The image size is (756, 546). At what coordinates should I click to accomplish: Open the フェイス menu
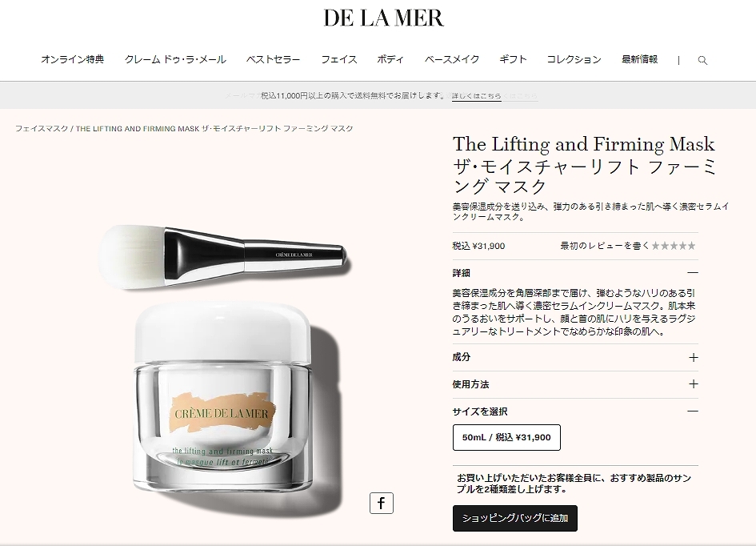(339, 59)
